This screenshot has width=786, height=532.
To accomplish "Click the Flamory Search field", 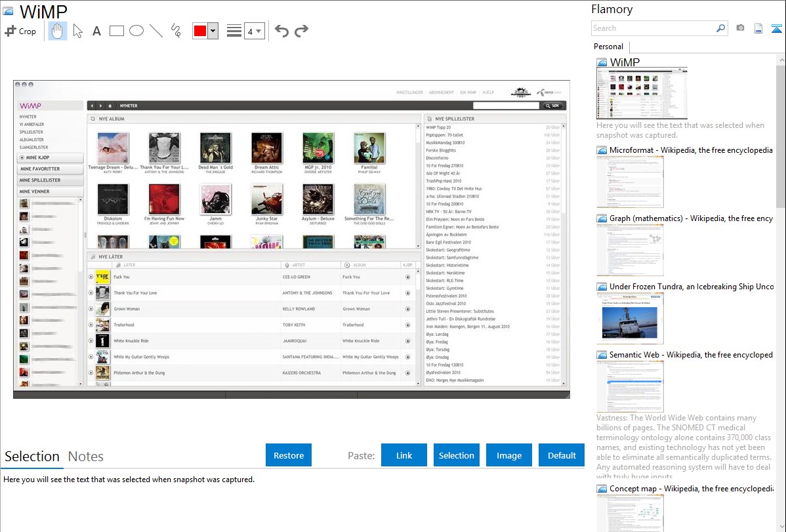I will click(x=653, y=28).
